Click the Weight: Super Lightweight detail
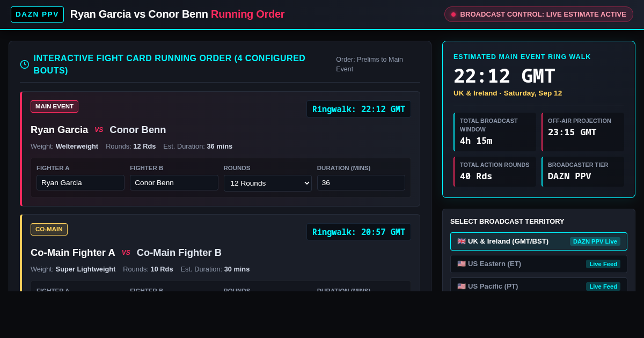The height and width of the screenshot is (338, 644). [x=73, y=269]
